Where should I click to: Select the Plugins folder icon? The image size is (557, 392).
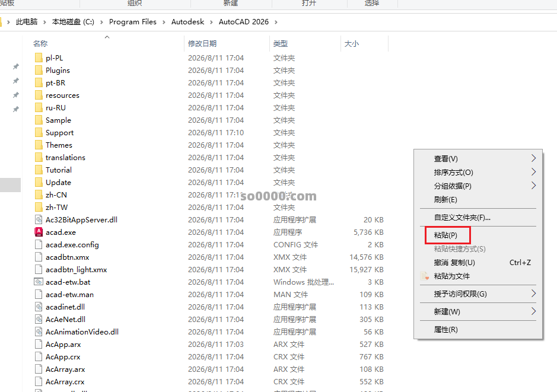(39, 71)
